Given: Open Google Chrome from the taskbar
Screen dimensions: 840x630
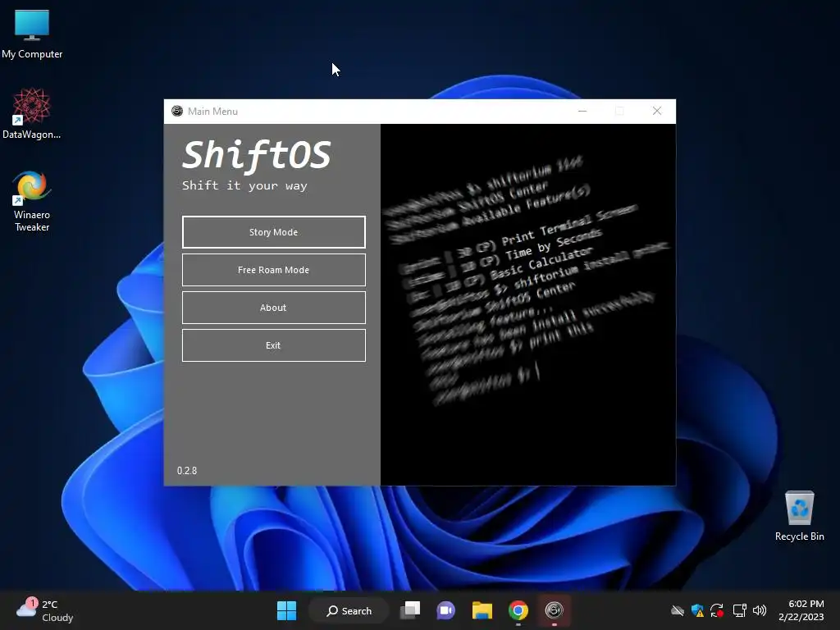Looking at the screenshot, I should coord(518,610).
